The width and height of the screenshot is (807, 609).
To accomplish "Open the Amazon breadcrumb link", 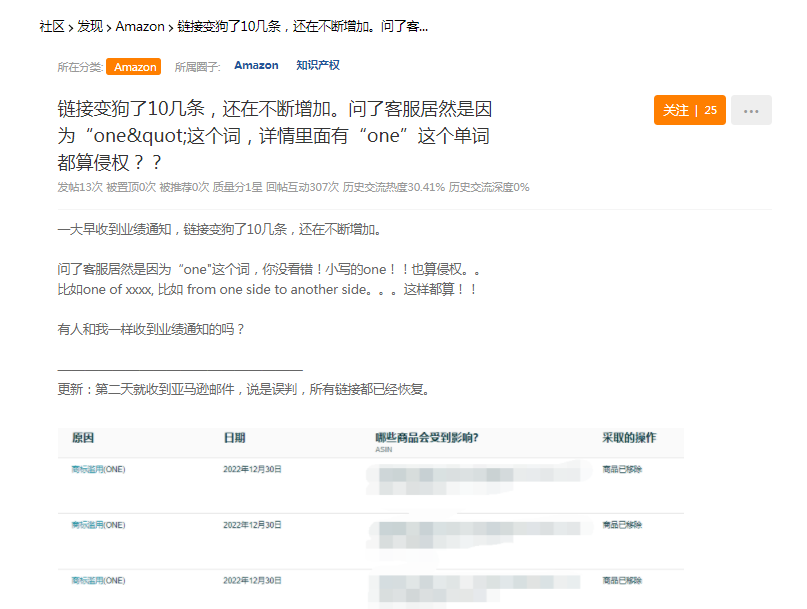I will pyautogui.click(x=137, y=27).
